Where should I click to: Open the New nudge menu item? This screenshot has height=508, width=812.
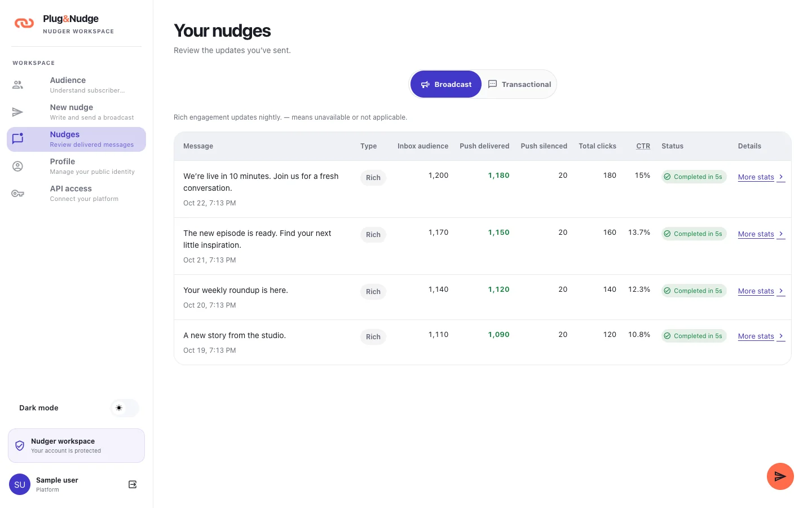[76, 112]
